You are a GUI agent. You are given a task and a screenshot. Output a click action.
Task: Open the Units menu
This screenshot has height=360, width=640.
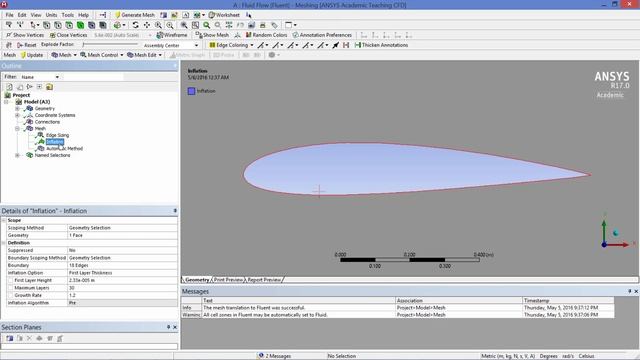(51, 15)
